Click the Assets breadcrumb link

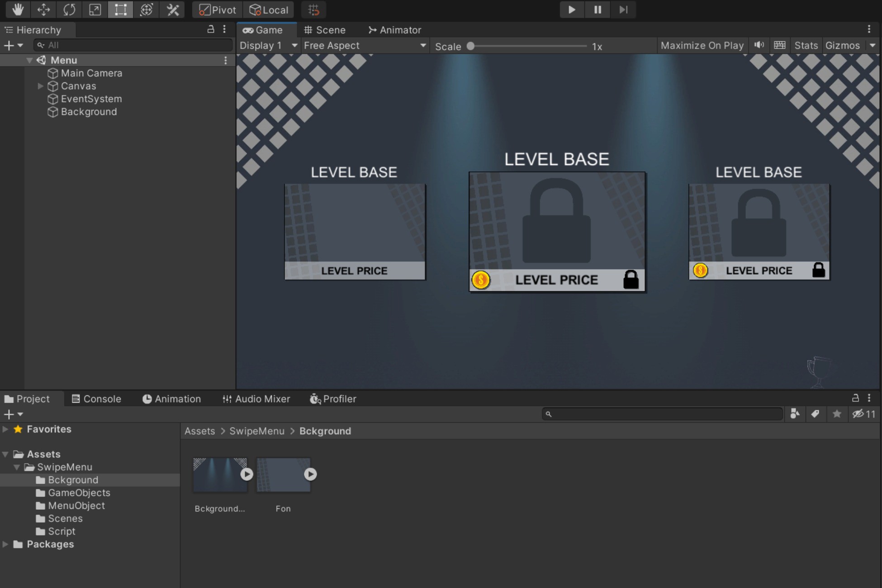pos(199,431)
